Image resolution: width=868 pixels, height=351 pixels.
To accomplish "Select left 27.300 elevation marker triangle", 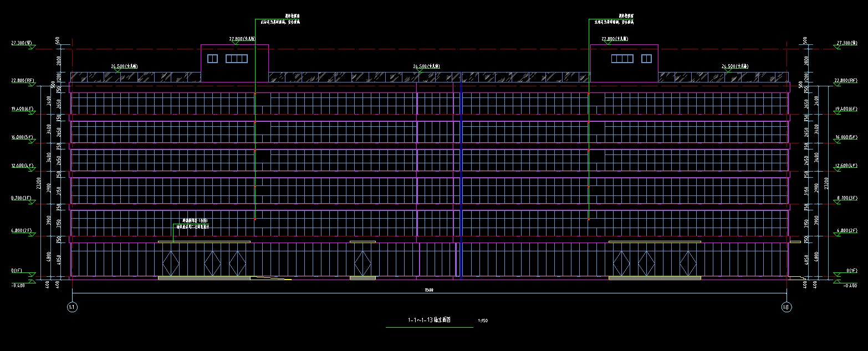I will tap(31, 48).
